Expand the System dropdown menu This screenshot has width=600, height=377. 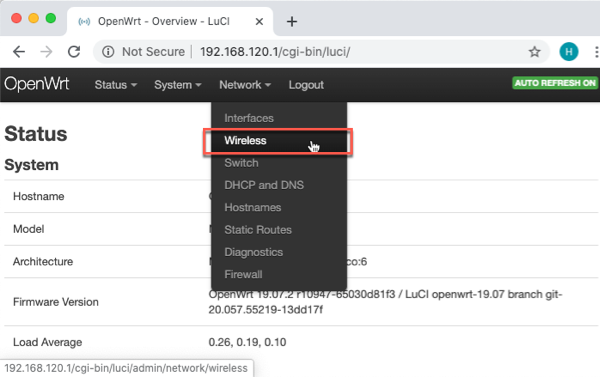178,85
